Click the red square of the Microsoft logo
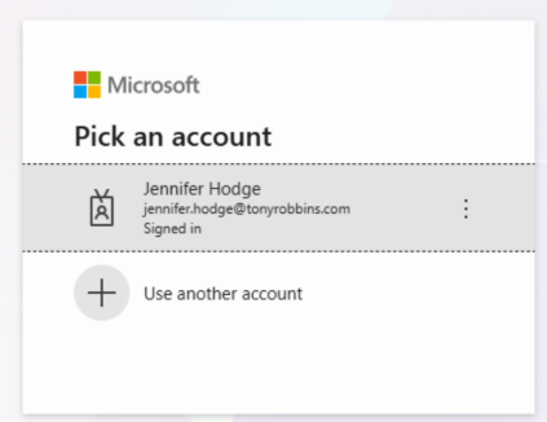The width and height of the screenshot is (547, 422). tap(80, 78)
